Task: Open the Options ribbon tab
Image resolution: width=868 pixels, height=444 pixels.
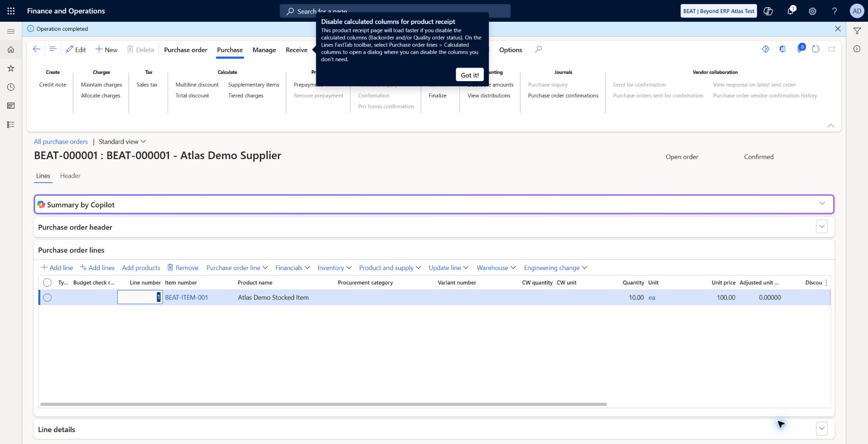Action: [x=511, y=50]
